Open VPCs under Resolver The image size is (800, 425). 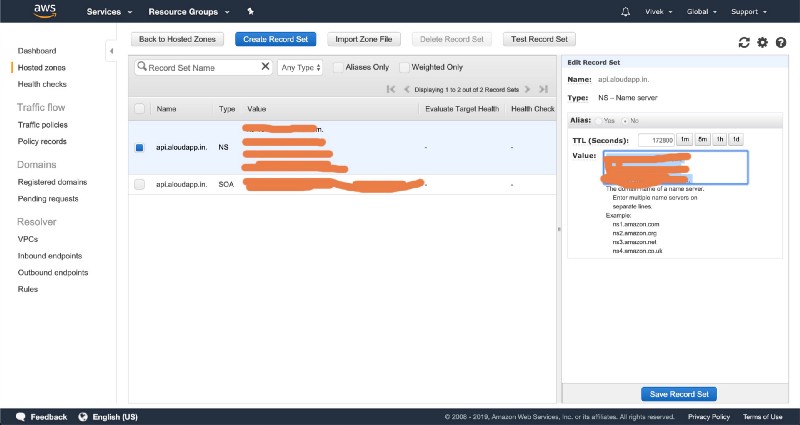pos(28,239)
